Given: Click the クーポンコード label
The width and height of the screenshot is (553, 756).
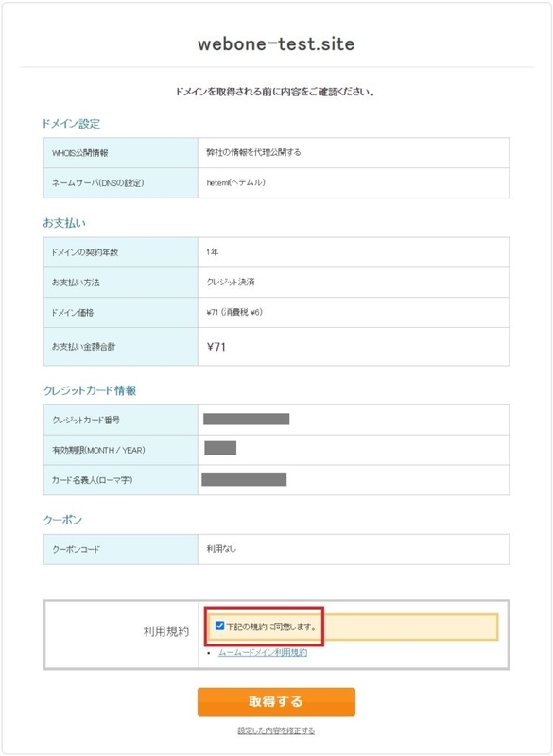Looking at the screenshot, I should (x=76, y=549).
